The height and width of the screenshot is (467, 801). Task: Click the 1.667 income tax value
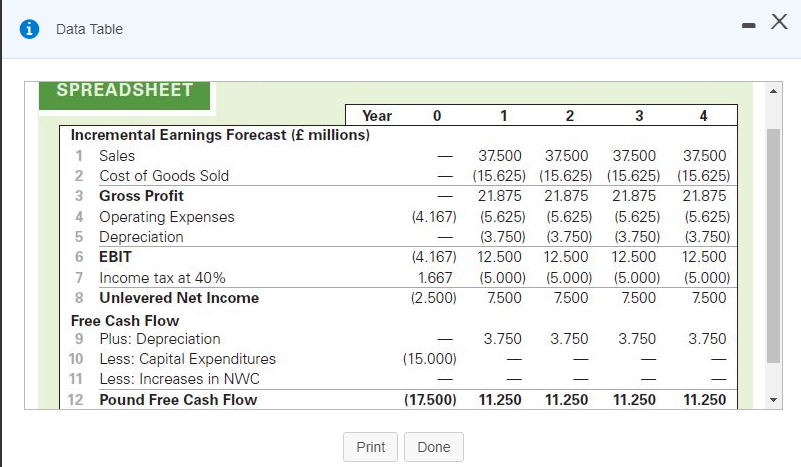click(435, 278)
